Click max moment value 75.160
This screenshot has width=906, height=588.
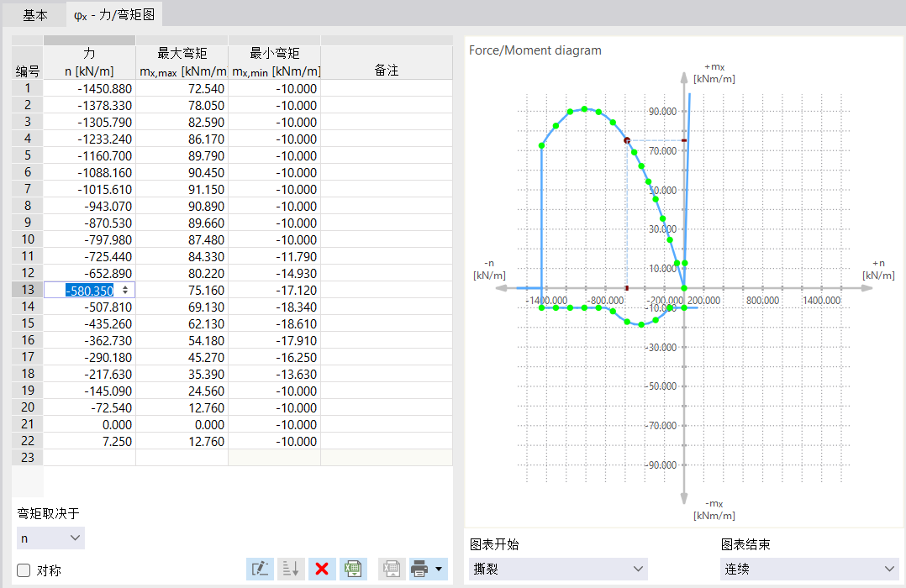point(182,290)
